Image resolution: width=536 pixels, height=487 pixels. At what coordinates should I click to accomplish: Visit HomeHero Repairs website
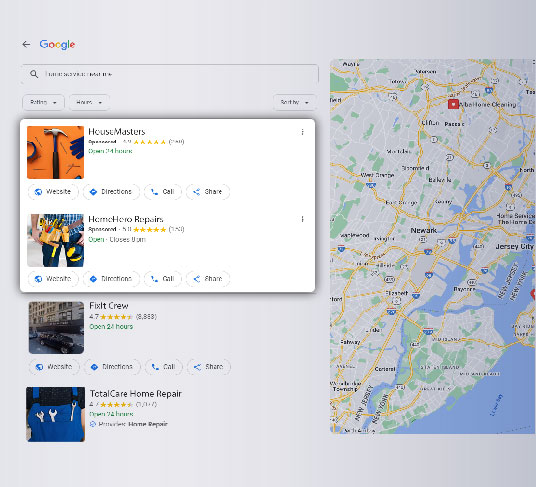53,279
